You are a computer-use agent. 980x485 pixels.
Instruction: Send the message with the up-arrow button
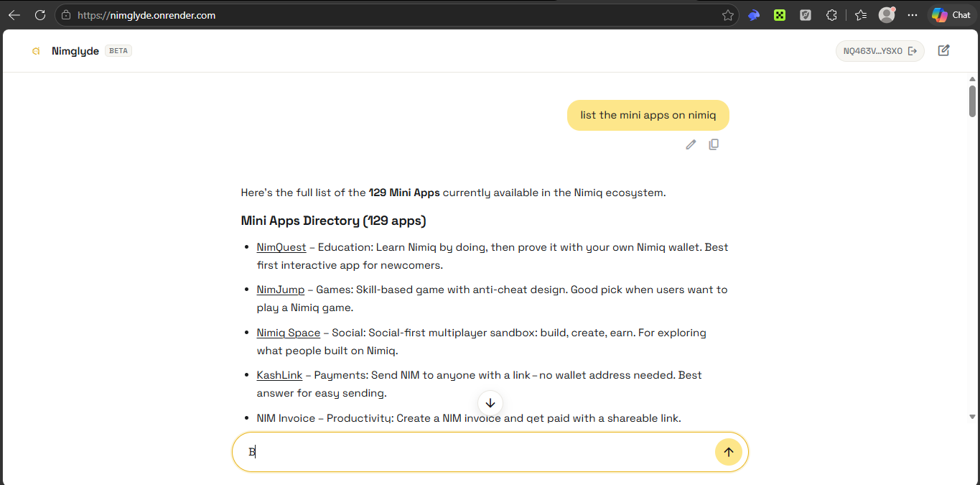[729, 452]
